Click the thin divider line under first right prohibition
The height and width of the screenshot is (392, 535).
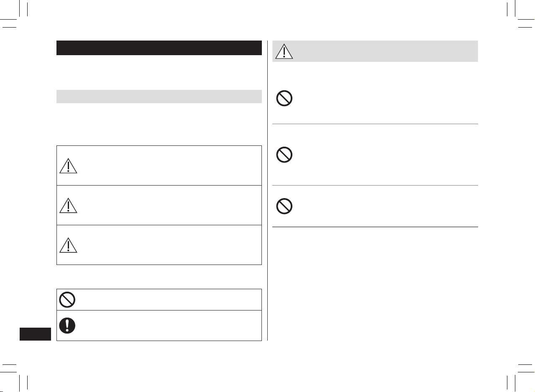click(375, 124)
